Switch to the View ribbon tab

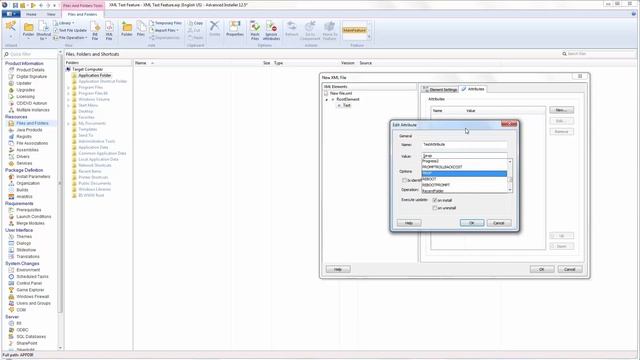pyautogui.click(x=51, y=14)
